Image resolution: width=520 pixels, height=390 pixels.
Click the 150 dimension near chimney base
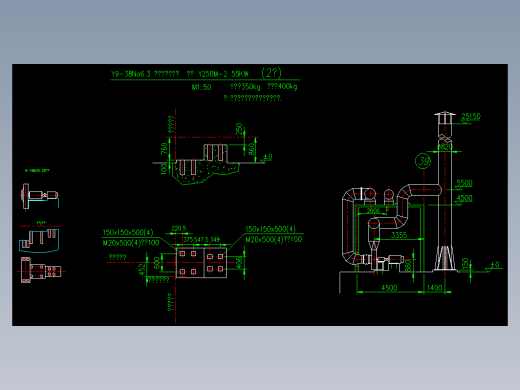coord(466,263)
